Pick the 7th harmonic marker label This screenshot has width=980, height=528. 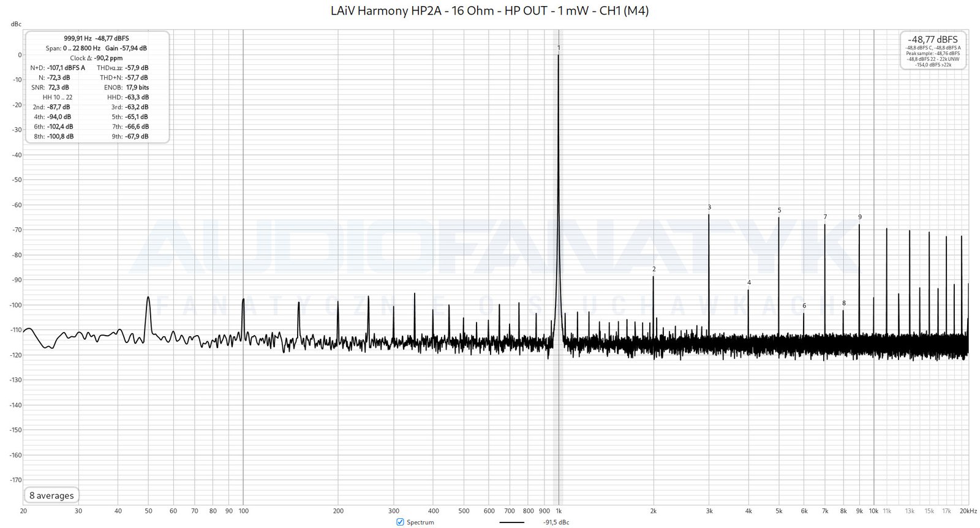pyautogui.click(x=825, y=217)
